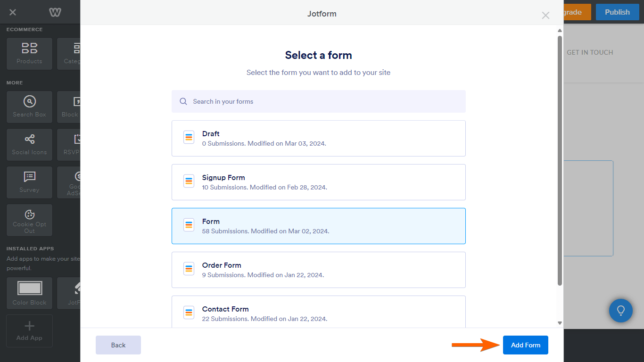Choose the Search Box element
This screenshot has width=644, height=362.
pyautogui.click(x=29, y=107)
